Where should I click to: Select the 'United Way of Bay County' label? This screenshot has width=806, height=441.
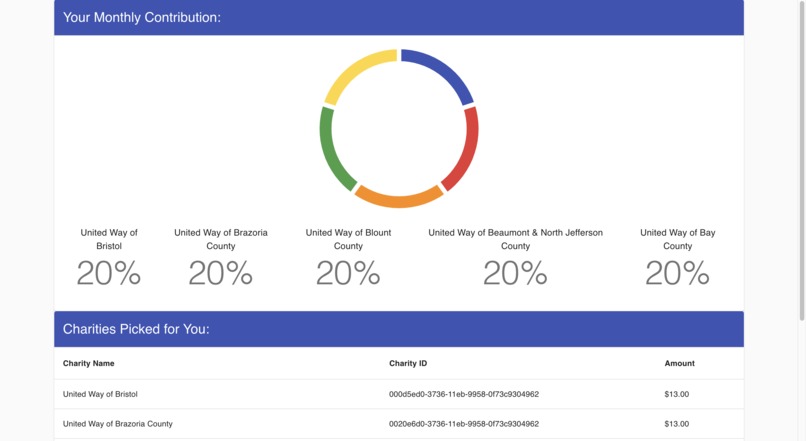[x=677, y=239]
